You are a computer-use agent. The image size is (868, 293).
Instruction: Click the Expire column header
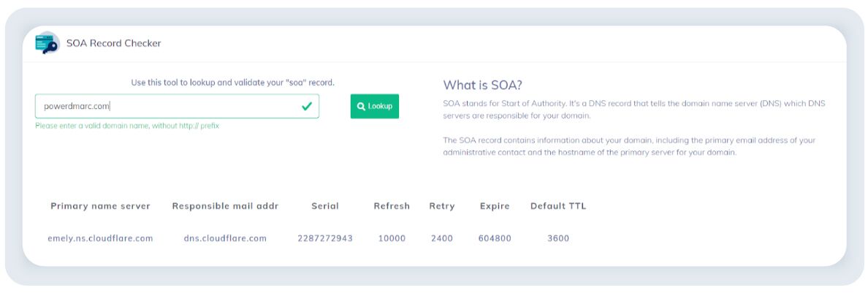[x=495, y=206]
